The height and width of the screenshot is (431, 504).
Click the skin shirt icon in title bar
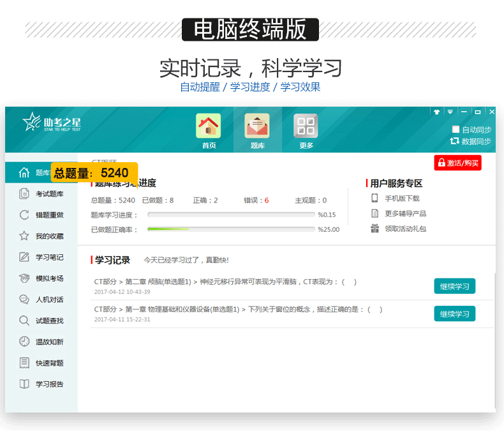click(436, 112)
